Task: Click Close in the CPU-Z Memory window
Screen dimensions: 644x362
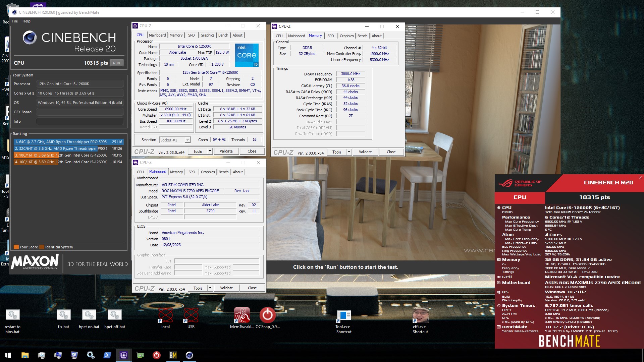Action: click(x=391, y=152)
